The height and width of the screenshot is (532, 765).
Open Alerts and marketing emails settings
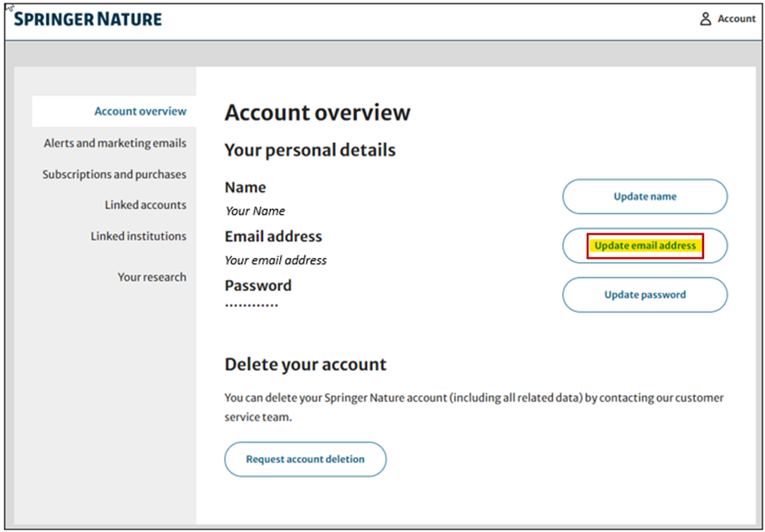click(x=115, y=142)
